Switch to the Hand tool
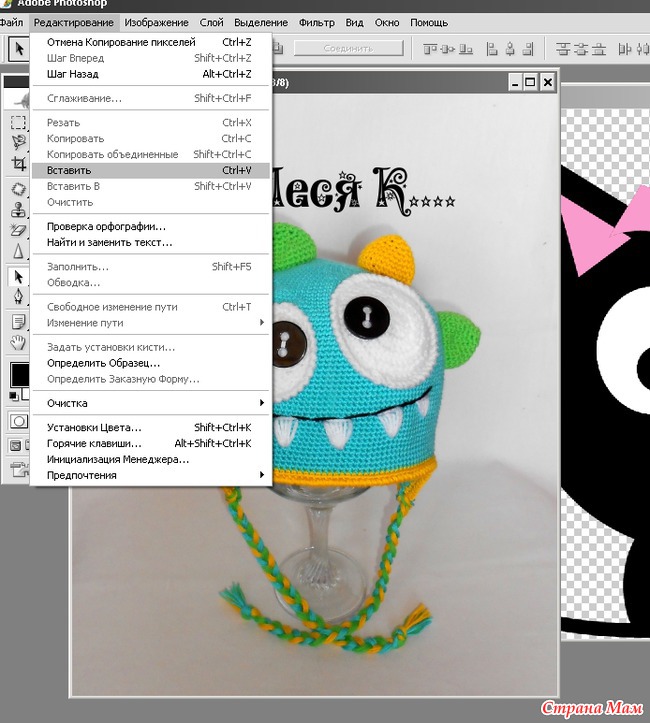Image resolution: width=650 pixels, height=723 pixels. 18,342
